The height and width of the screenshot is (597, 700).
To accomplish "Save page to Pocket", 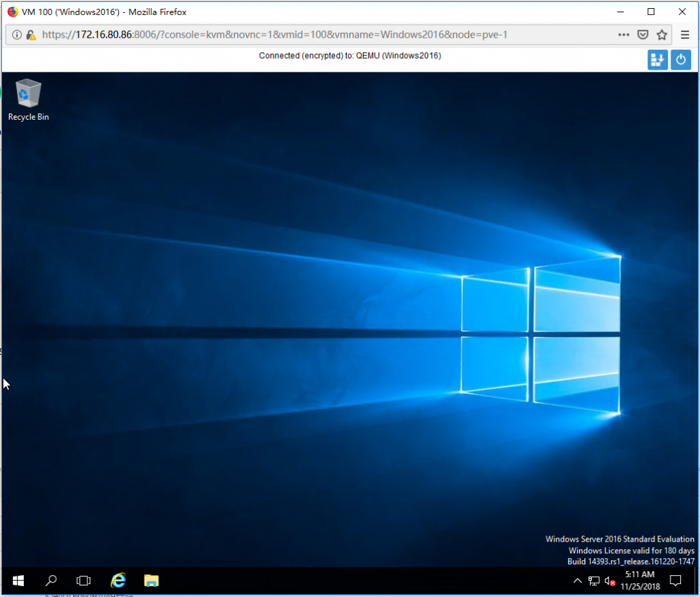I will coord(643,35).
